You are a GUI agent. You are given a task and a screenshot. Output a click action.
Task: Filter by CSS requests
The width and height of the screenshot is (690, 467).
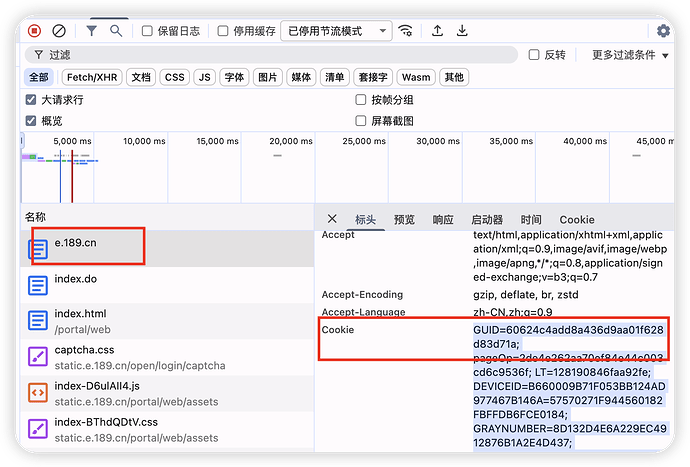tap(175, 77)
